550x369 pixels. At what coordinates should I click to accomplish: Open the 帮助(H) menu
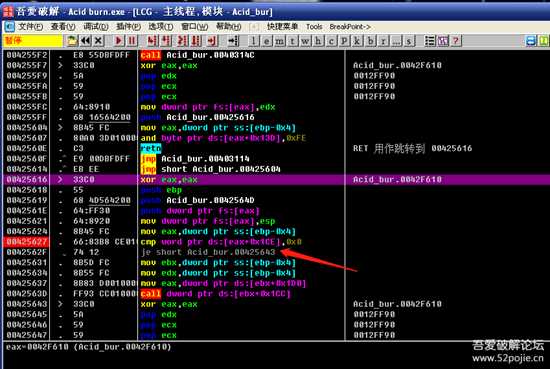point(228,27)
